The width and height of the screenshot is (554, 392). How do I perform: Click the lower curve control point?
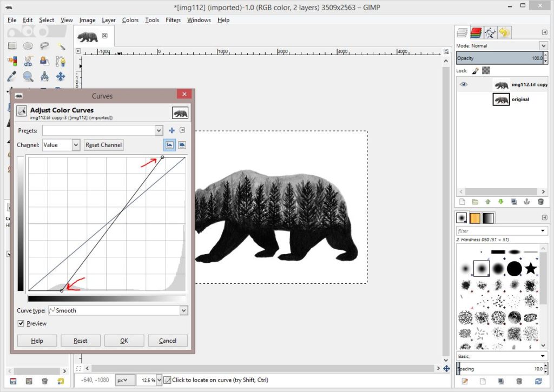point(62,291)
